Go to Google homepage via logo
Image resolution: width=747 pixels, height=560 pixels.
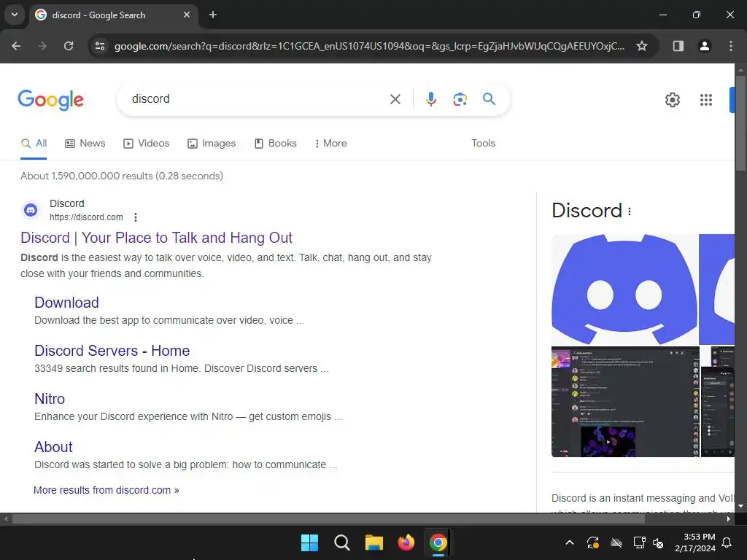(50, 100)
